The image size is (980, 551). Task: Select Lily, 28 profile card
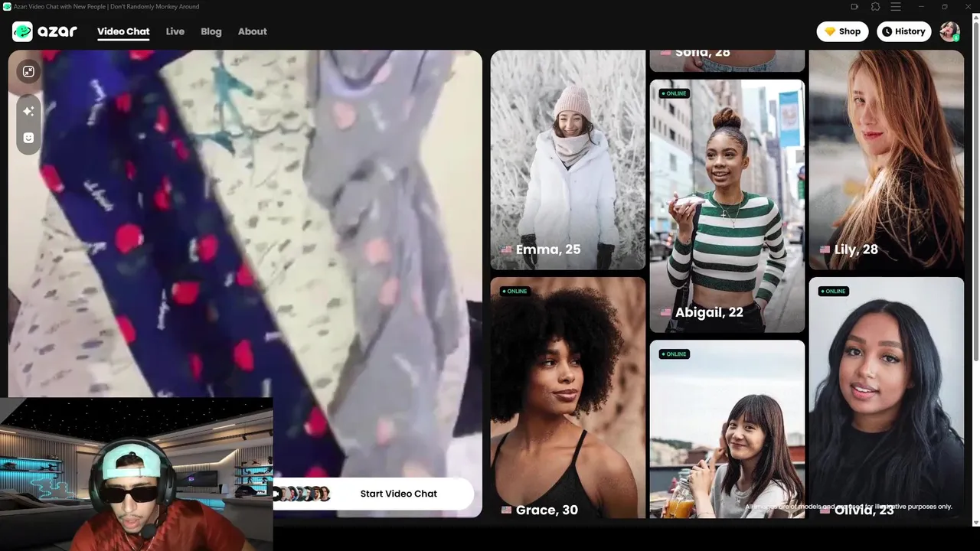[887, 160]
